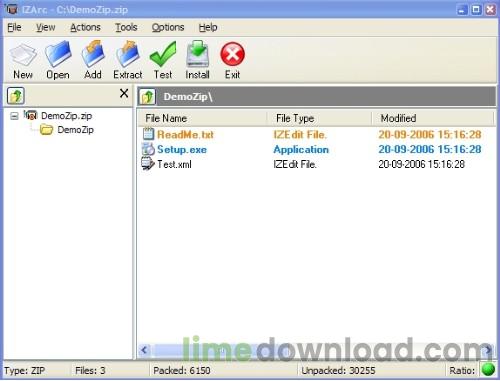Viewport: 500px width, 381px height.
Task: Open the View menu
Action: (46, 27)
